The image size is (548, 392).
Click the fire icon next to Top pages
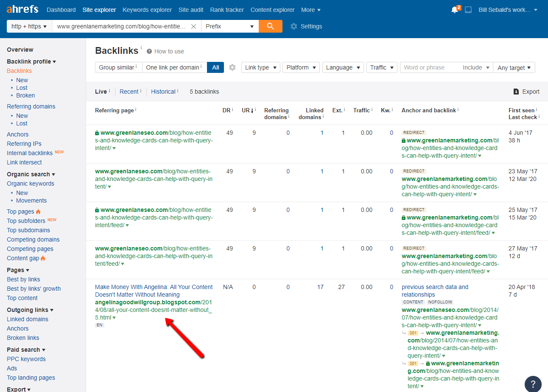pos(38,211)
